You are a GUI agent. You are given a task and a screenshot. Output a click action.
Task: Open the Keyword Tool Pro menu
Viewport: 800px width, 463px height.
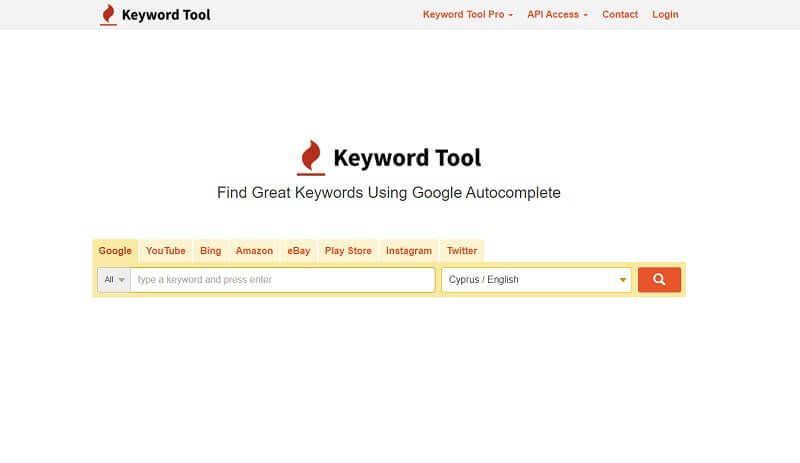(467, 15)
